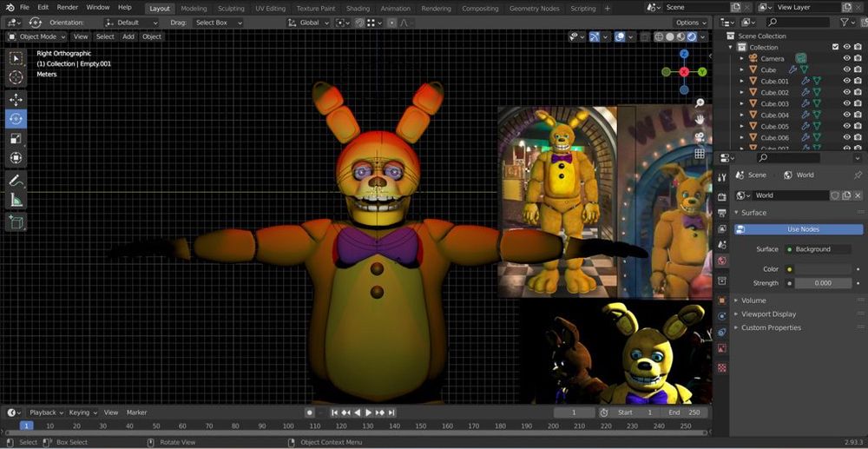This screenshot has height=449, width=868.
Task: Open the Render menu
Action: pyautogui.click(x=68, y=8)
